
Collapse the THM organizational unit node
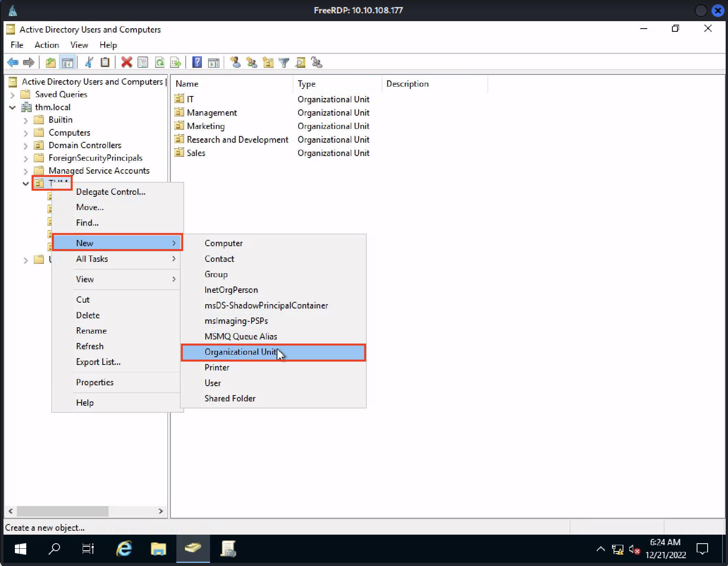click(x=25, y=183)
